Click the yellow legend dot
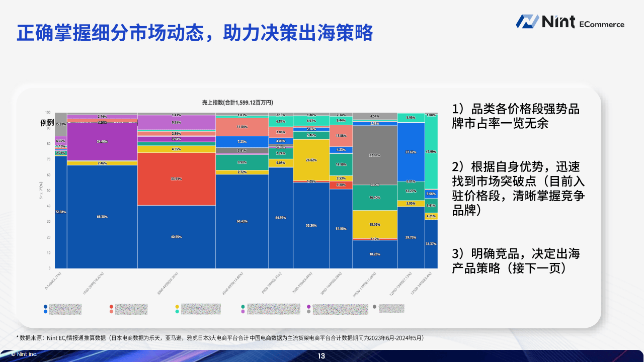 click(177, 306)
